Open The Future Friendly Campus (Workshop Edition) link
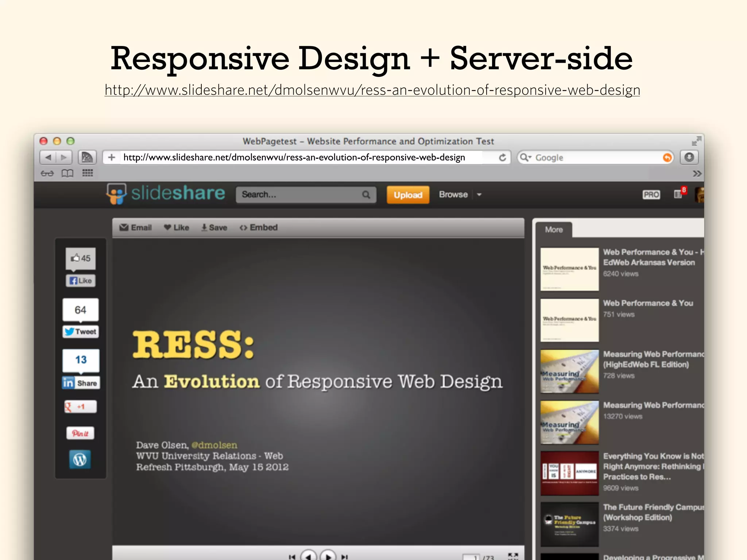The width and height of the screenshot is (747, 560). point(654,512)
